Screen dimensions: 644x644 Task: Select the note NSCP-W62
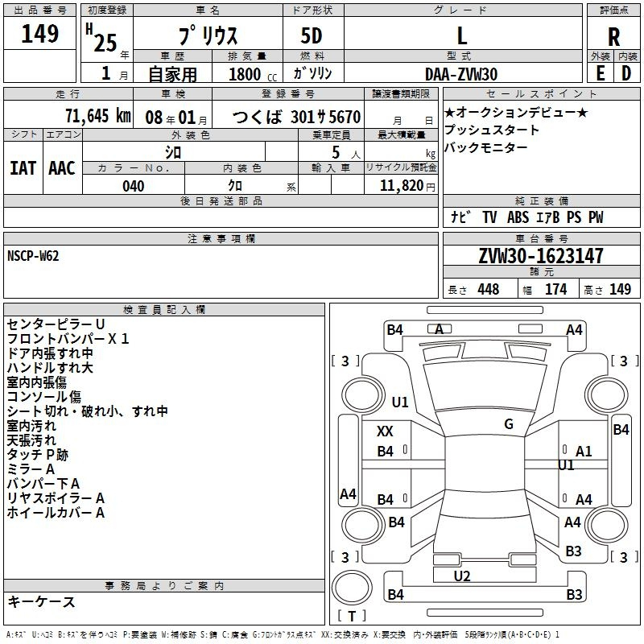pyautogui.click(x=33, y=256)
